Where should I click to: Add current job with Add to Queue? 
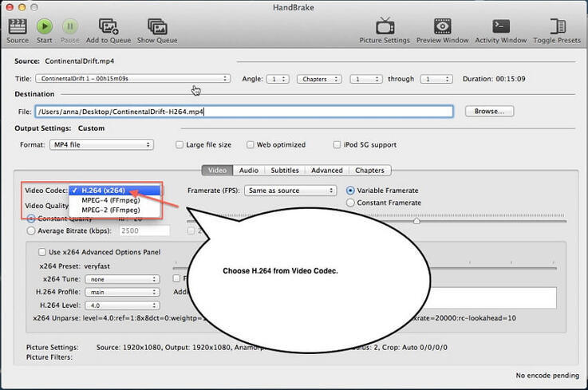coord(109,26)
